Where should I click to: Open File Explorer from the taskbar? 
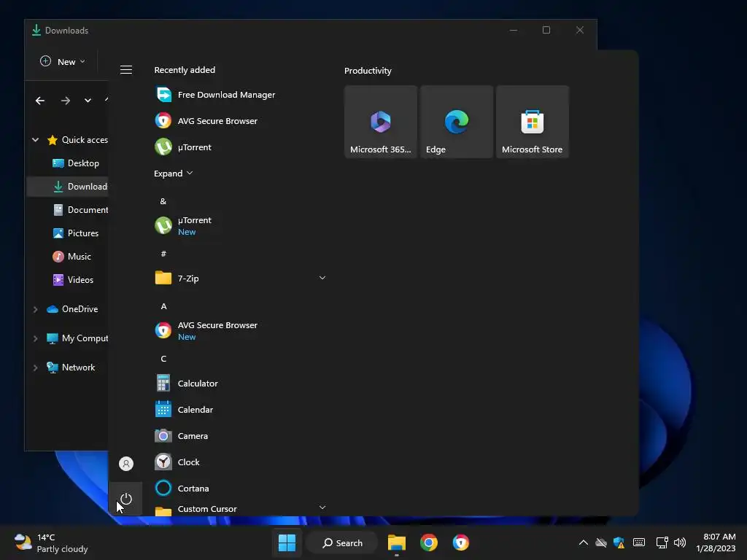[396, 542]
